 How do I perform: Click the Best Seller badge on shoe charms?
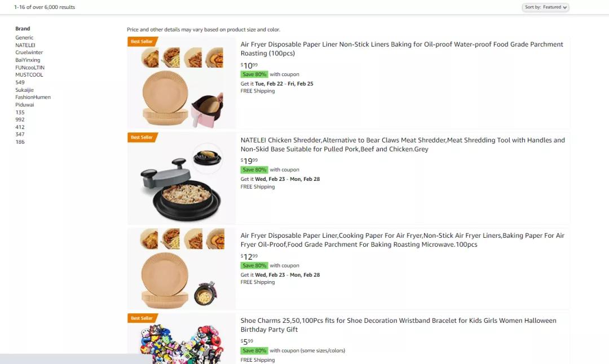pos(142,318)
